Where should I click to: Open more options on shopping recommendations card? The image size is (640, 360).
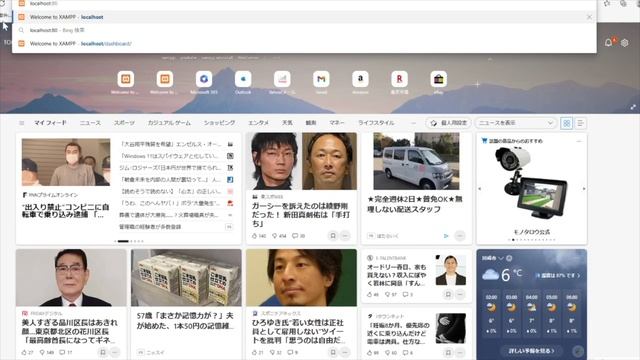(x=579, y=141)
